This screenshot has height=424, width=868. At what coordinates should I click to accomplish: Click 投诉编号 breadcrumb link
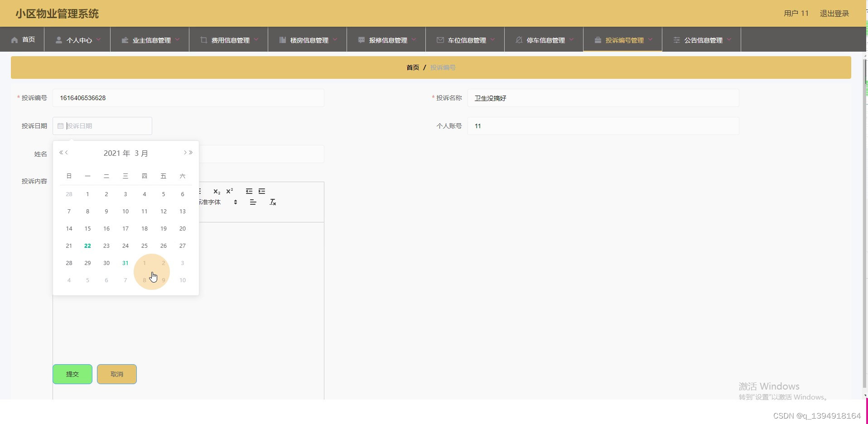(x=443, y=67)
